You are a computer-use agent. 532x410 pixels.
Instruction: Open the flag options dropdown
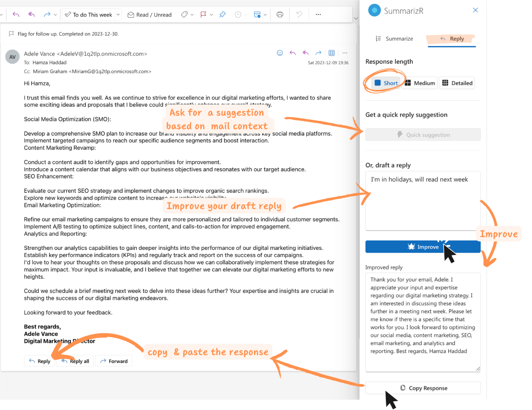click(x=211, y=15)
